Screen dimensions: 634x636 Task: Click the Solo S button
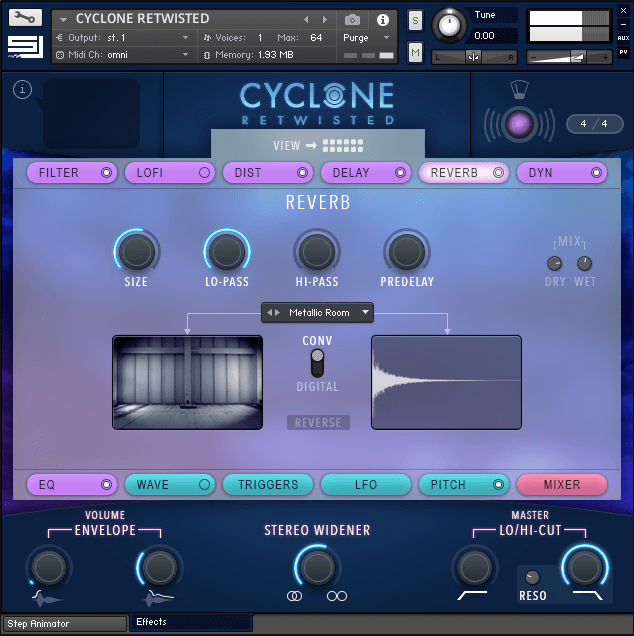415,21
